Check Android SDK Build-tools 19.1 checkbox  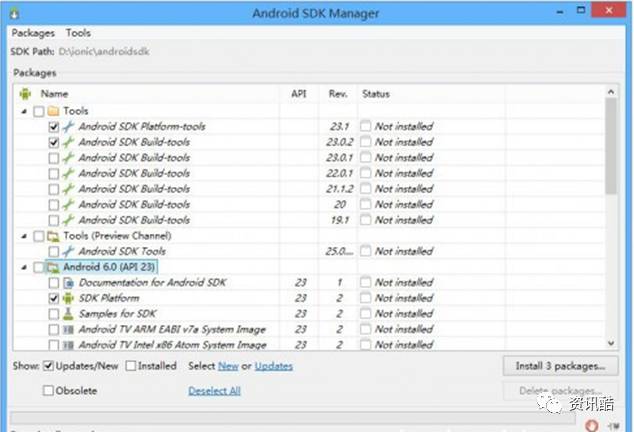pyautogui.click(x=53, y=220)
